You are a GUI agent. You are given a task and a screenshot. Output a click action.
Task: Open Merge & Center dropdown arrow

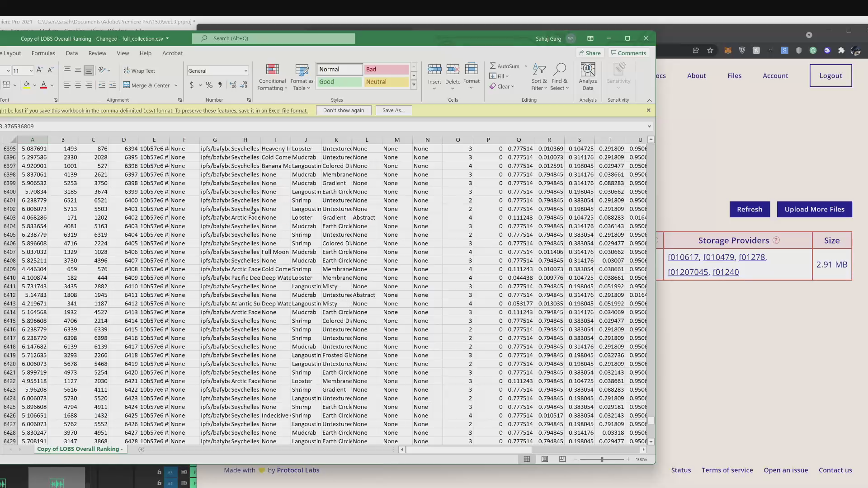[176, 85]
